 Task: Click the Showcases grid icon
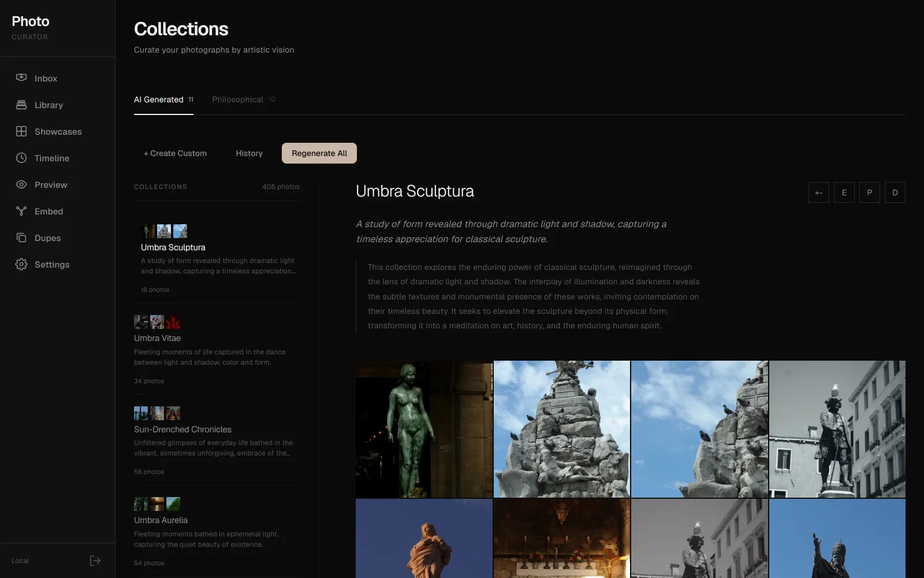click(21, 131)
